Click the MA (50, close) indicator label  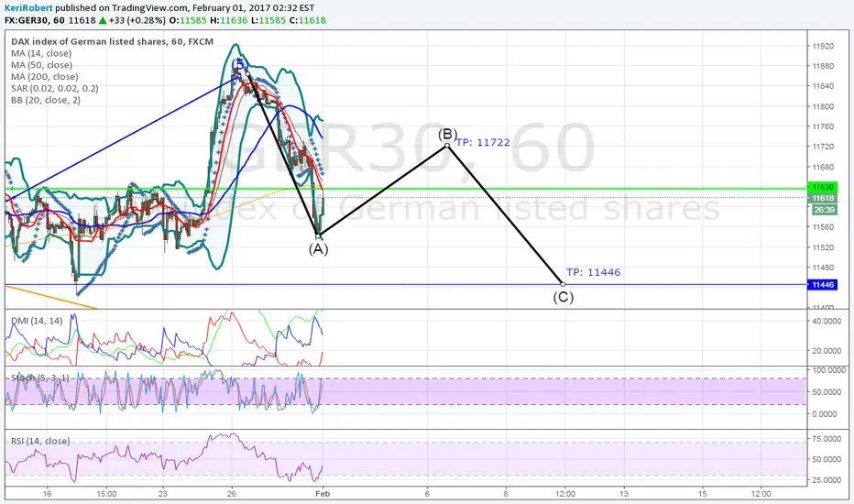pos(41,65)
